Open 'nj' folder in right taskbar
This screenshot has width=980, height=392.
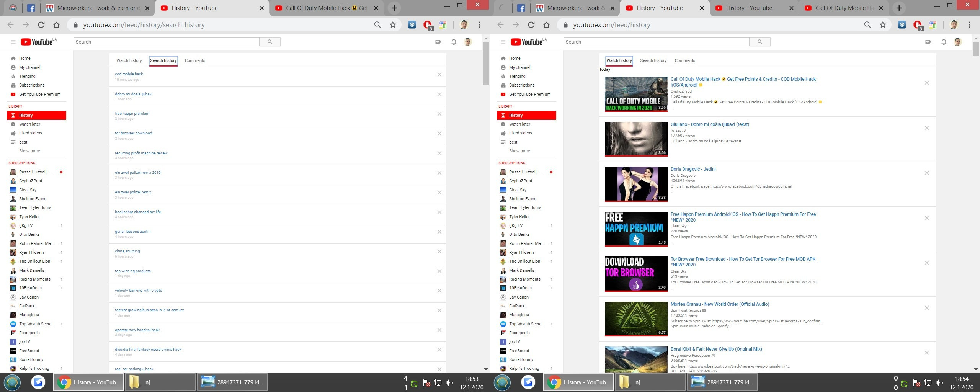coord(650,382)
